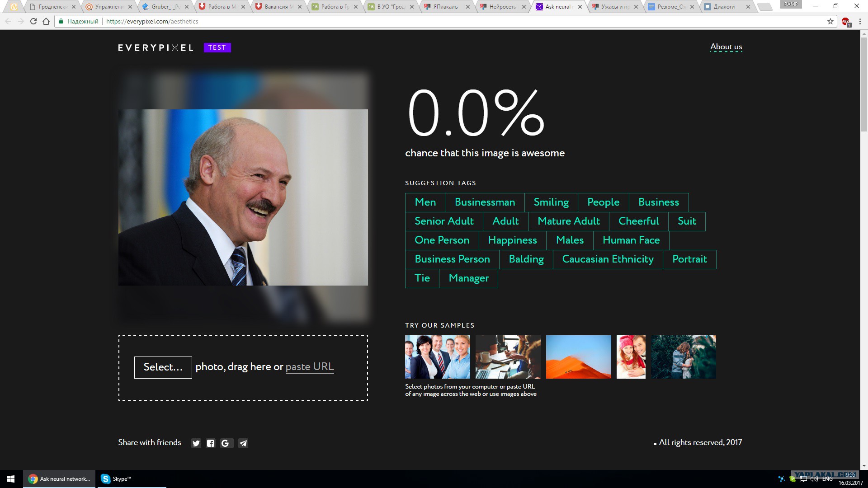Close the Ask neural tab
The height and width of the screenshot is (488, 868).
point(580,7)
